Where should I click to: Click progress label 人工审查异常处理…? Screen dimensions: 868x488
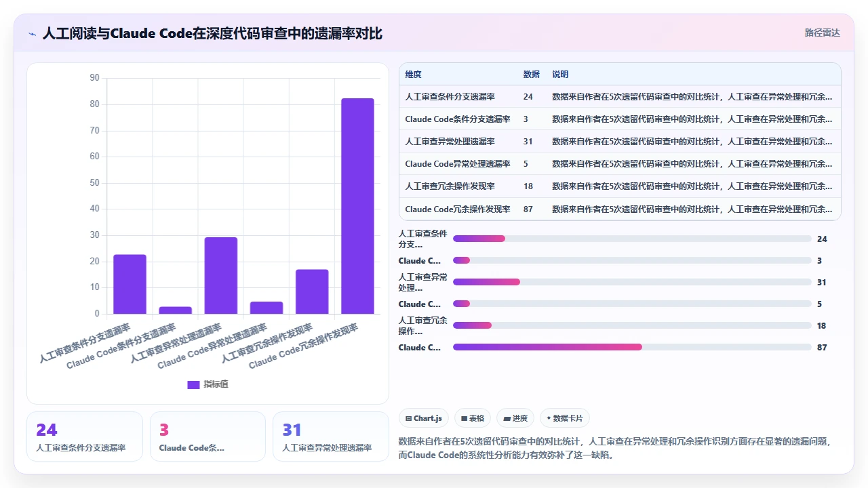coord(422,282)
